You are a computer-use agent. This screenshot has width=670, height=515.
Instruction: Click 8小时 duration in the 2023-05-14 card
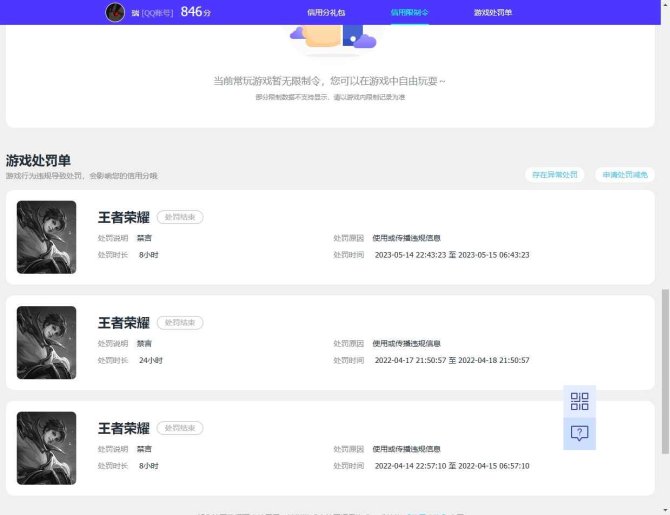[x=149, y=255]
